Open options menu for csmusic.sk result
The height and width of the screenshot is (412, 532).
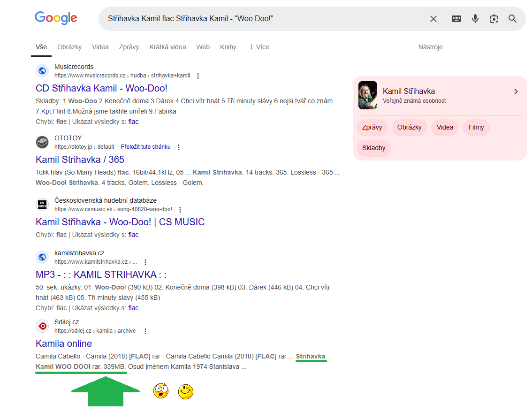180,210
